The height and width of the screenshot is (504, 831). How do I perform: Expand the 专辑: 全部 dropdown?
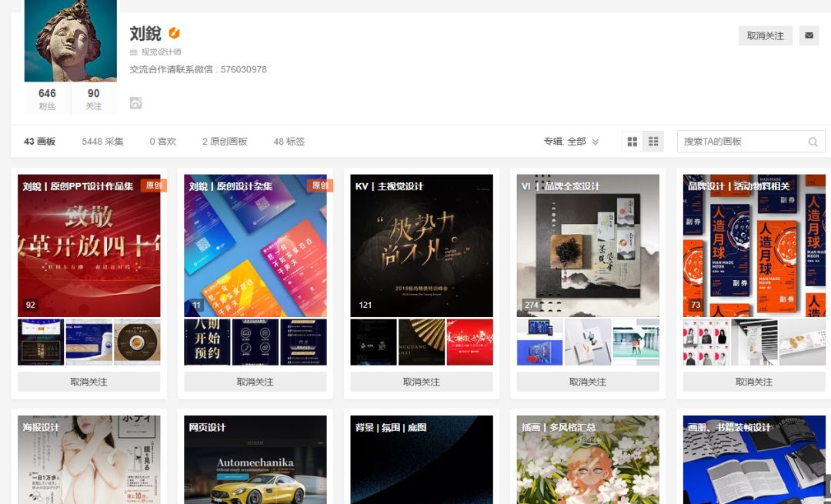tap(571, 142)
